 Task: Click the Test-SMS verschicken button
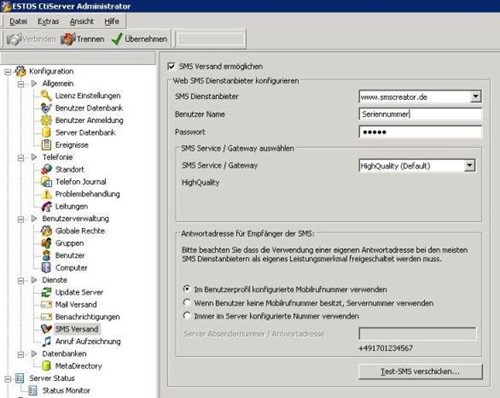pyautogui.click(x=420, y=371)
